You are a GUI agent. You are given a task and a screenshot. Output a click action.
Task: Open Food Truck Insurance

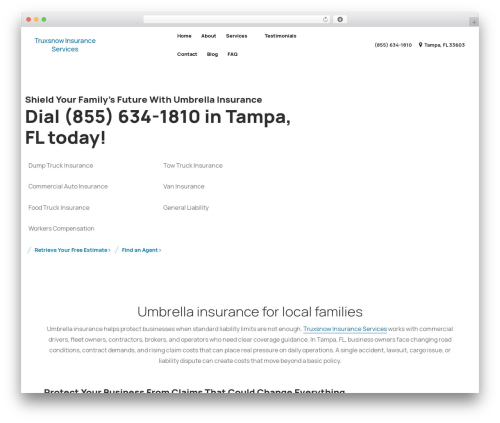coord(59,207)
